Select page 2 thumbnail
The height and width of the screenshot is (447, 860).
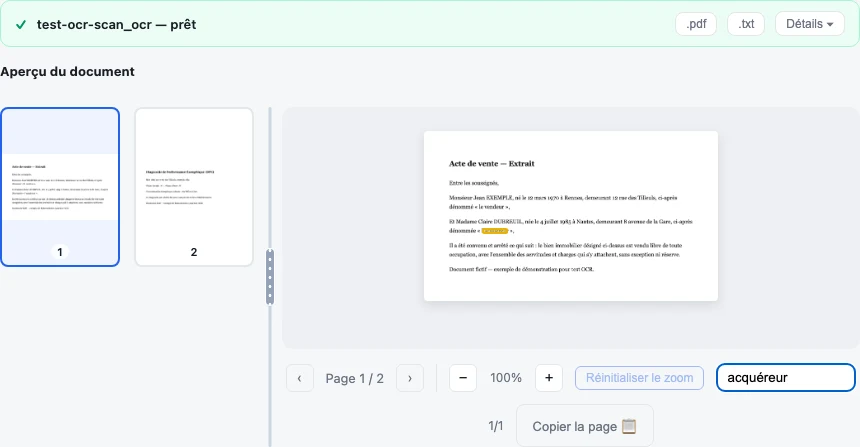coord(194,187)
